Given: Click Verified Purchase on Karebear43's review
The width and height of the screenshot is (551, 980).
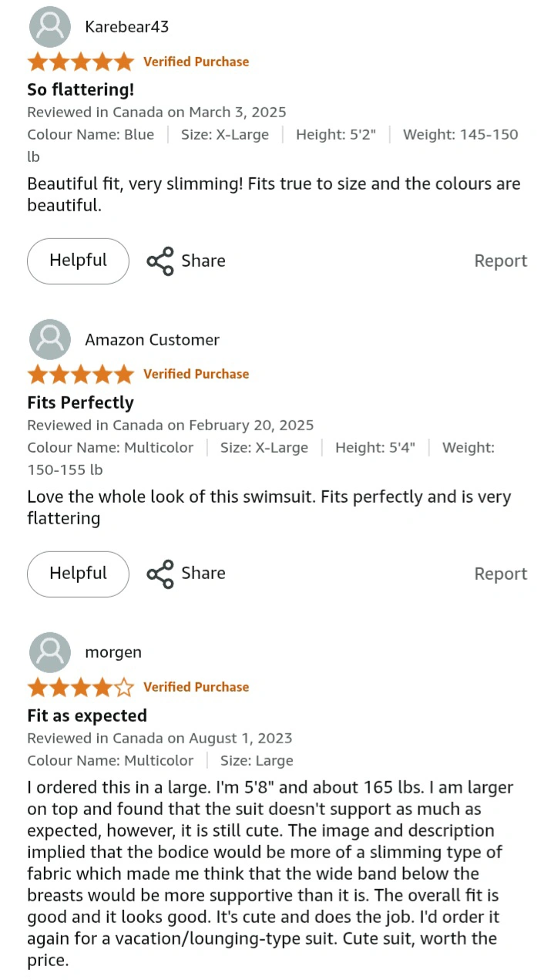Looking at the screenshot, I should pyautogui.click(x=197, y=62).
